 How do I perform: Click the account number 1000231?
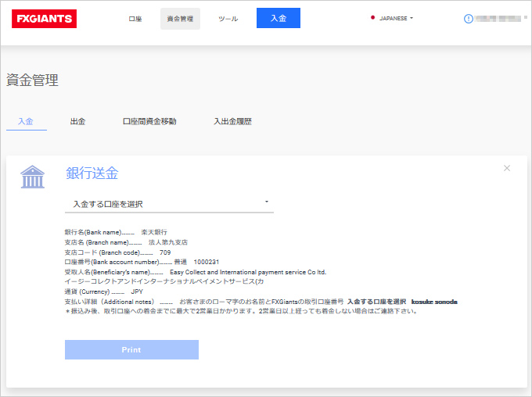[207, 262]
